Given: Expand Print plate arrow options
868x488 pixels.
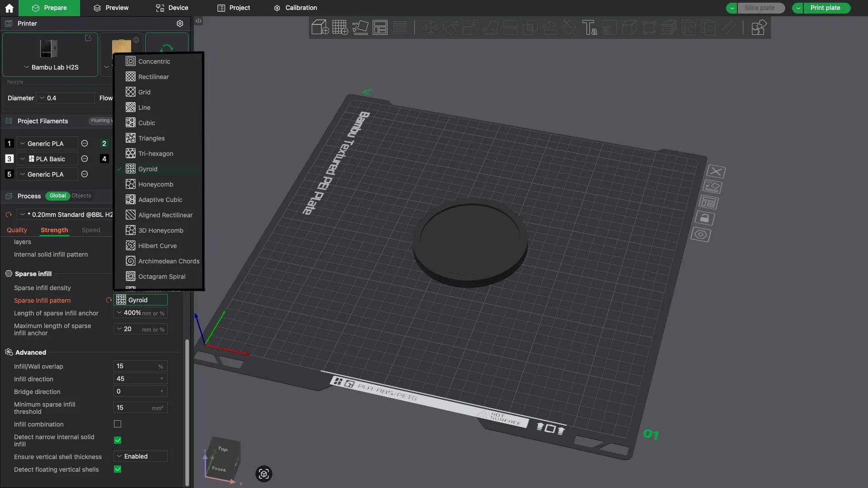Looking at the screenshot, I should [798, 8].
